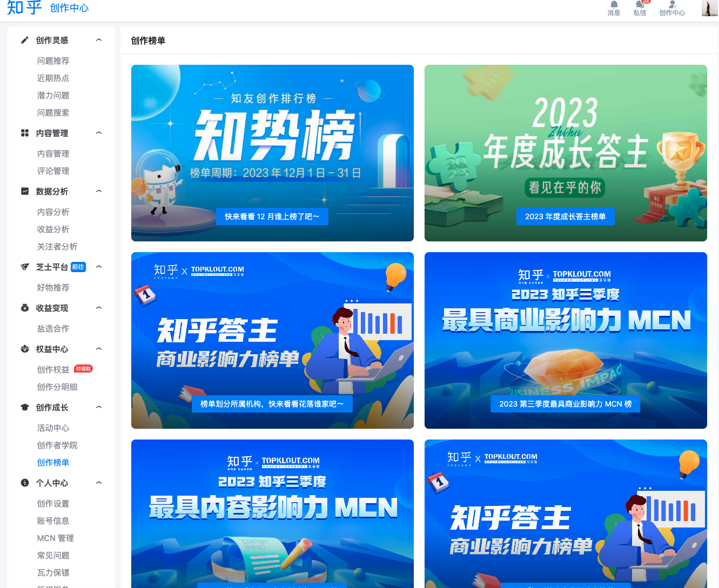Open 问题搜索 in sidebar
The height and width of the screenshot is (588, 719).
point(53,113)
